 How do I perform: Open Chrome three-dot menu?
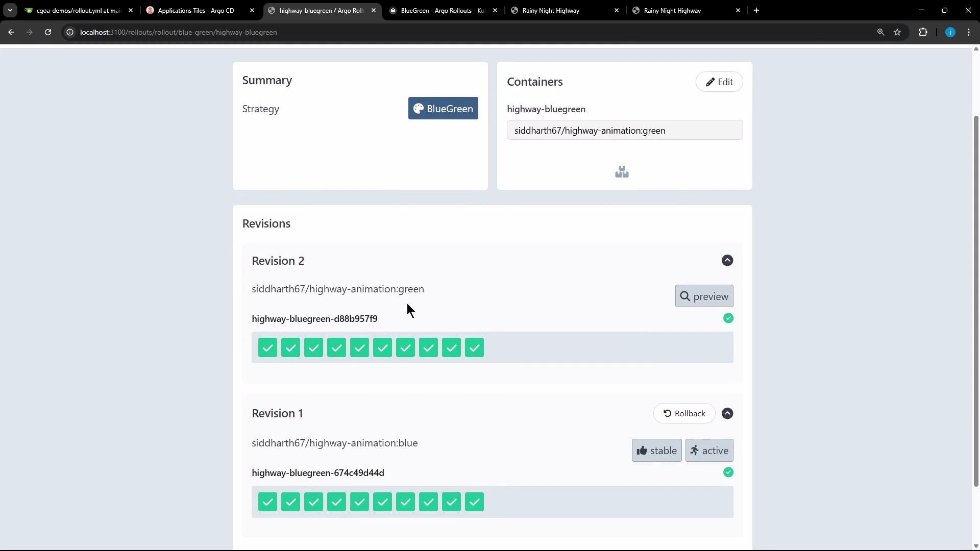969,32
